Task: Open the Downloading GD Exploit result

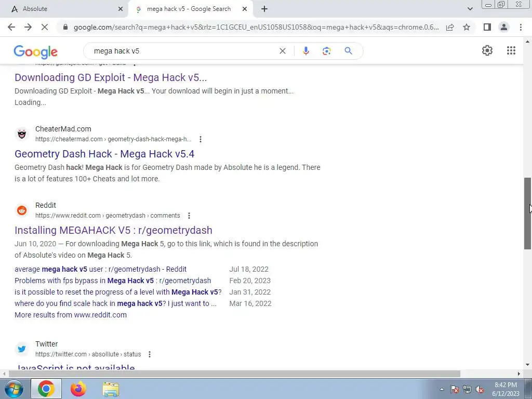Action: [111, 77]
